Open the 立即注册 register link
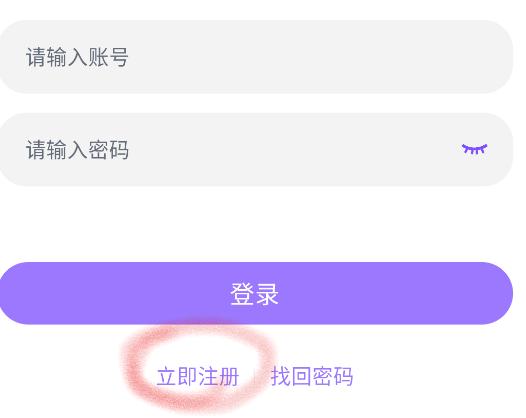This screenshot has width=526, height=418. [x=198, y=377]
